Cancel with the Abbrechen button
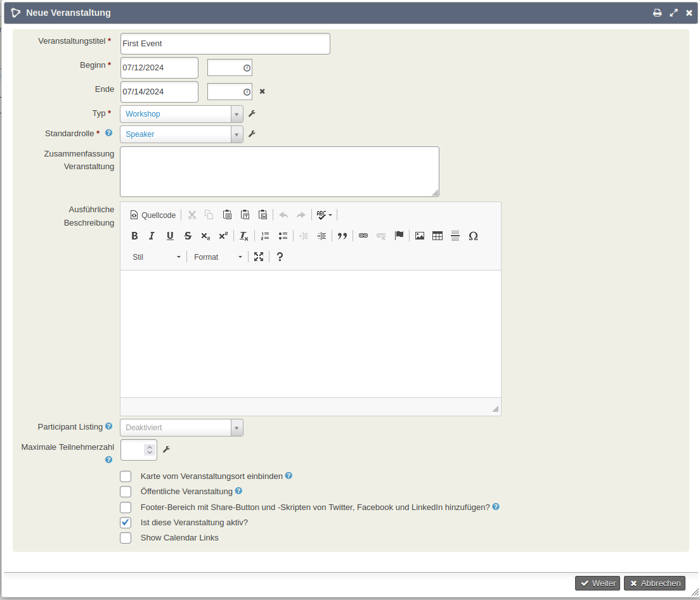Screen dimensions: 700x600 pyautogui.click(x=654, y=583)
